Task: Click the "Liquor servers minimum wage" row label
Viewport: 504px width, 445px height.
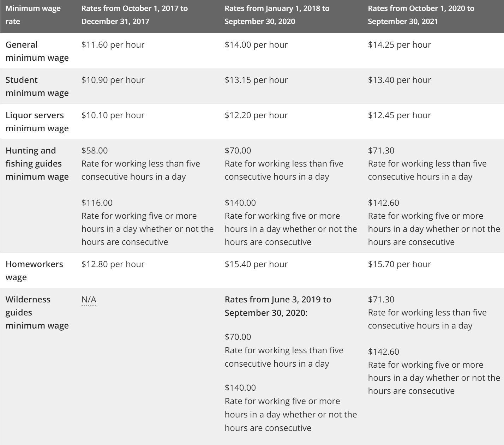Action: click(37, 122)
